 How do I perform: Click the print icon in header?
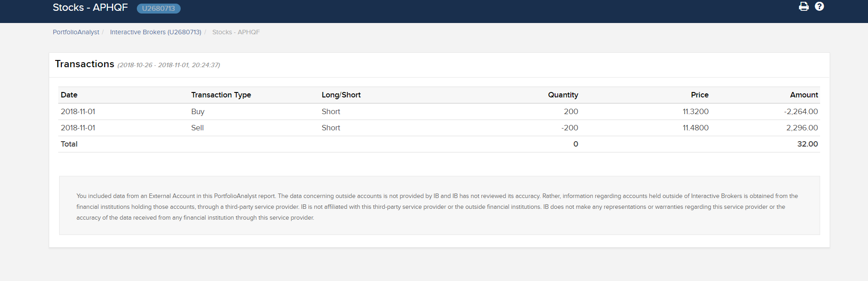pyautogui.click(x=804, y=6)
